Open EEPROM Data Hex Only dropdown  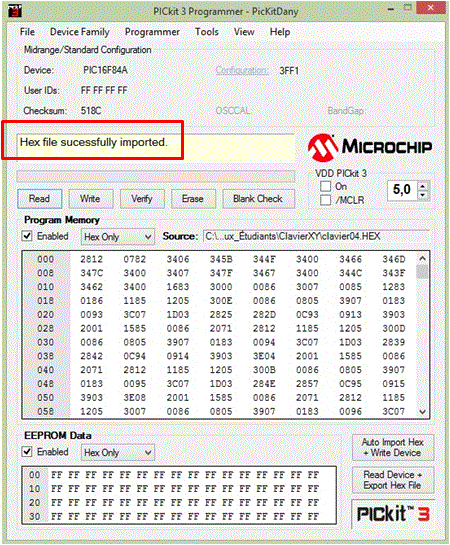click(117, 453)
